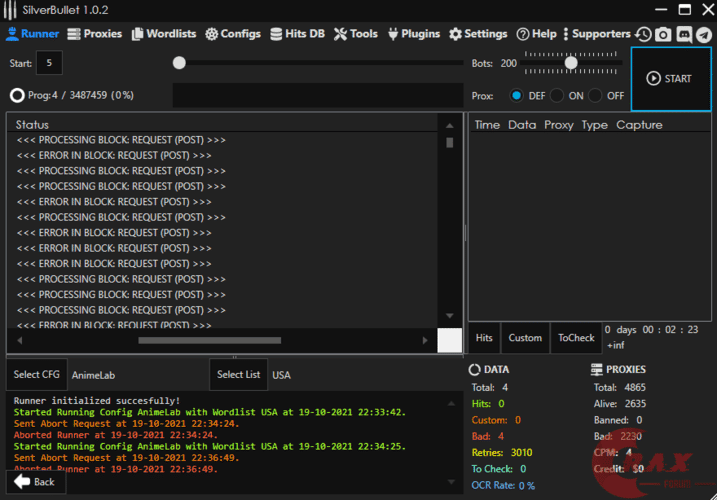Open the Telegram paper plane icon
717x500 pixels.
point(704,34)
